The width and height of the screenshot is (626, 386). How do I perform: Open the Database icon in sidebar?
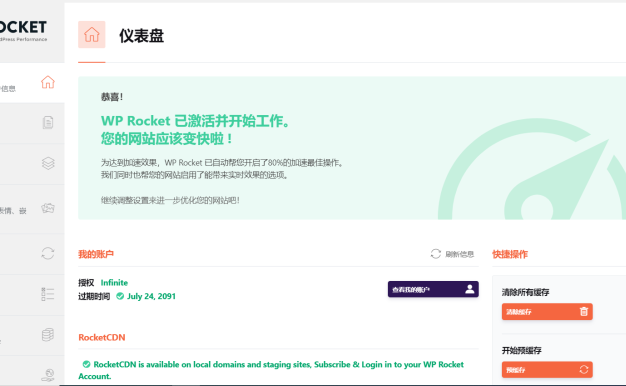pos(48,335)
